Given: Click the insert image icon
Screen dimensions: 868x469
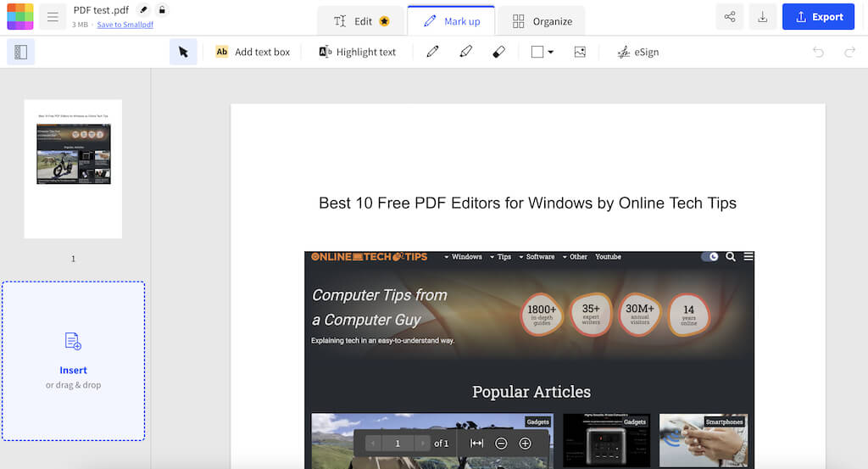Looking at the screenshot, I should [580, 52].
